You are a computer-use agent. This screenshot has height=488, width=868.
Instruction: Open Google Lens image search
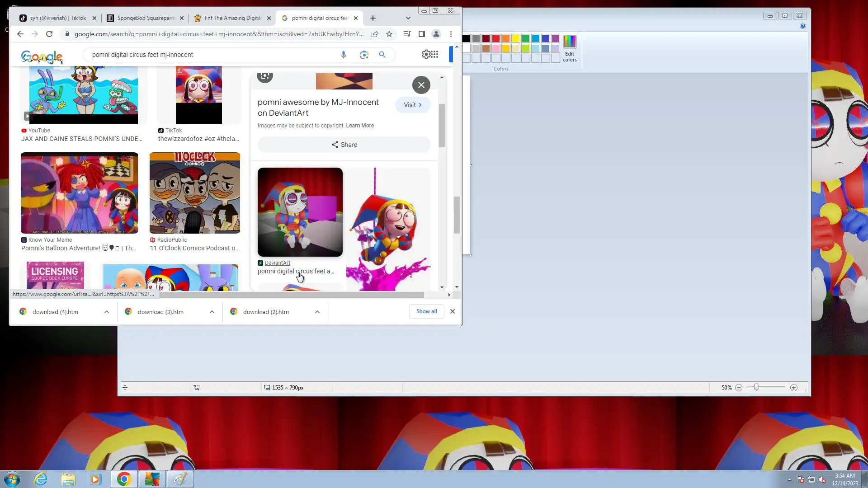pyautogui.click(x=364, y=55)
